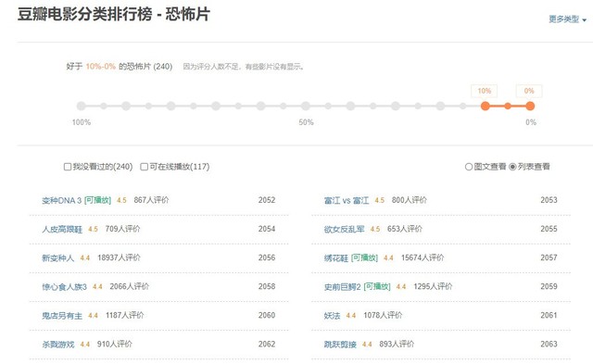Viewport: 593px width, 364px height.
Task: Click the 100% dot on the slider
Action: [x=82, y=107]
